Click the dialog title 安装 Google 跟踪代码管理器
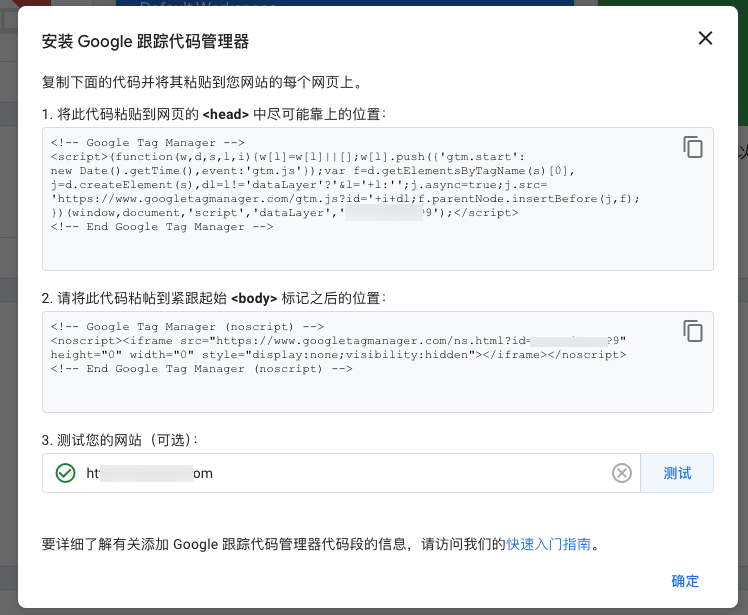 click(x=145, y=42)
